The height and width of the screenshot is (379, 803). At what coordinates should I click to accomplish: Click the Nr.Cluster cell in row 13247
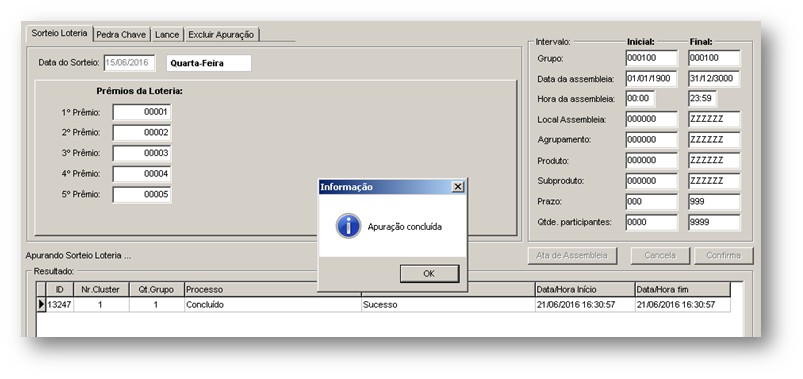pos(101,305)
